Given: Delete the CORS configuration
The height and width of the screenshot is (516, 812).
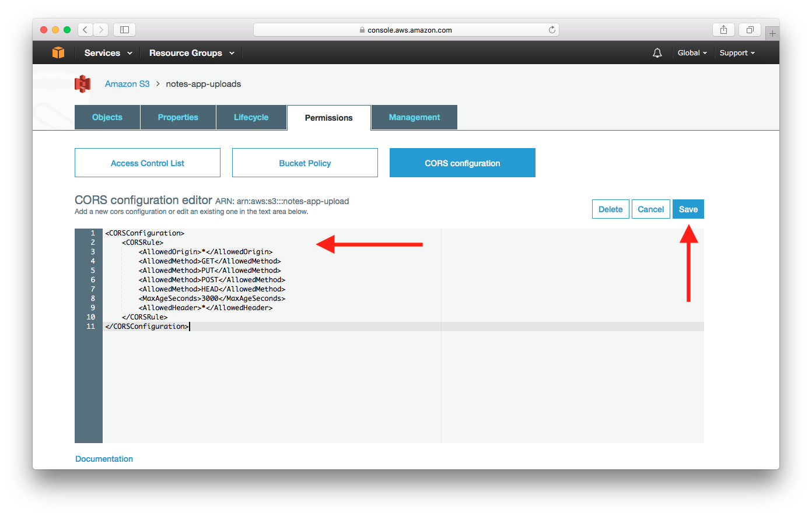Looking at the screenshot, I should coord(611,209).
